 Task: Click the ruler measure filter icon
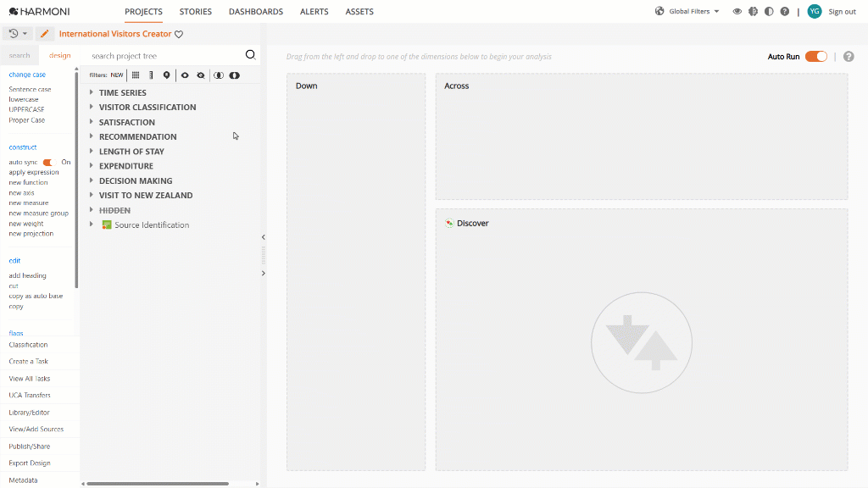(151, 75)
